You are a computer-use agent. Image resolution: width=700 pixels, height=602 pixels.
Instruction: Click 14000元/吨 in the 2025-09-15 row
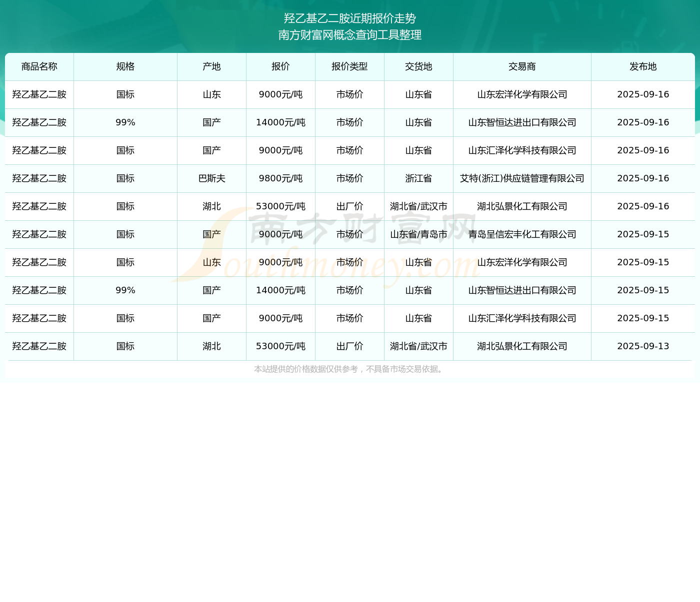281,290
